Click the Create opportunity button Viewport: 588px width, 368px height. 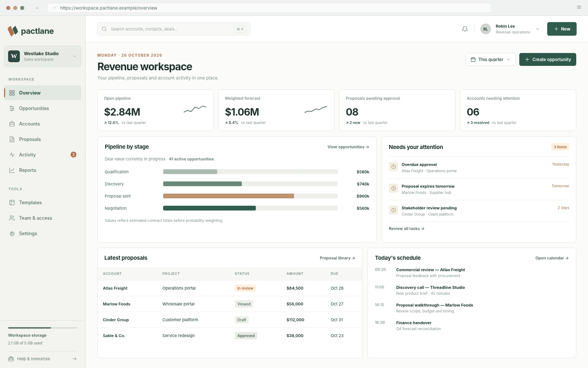(548, 60)
